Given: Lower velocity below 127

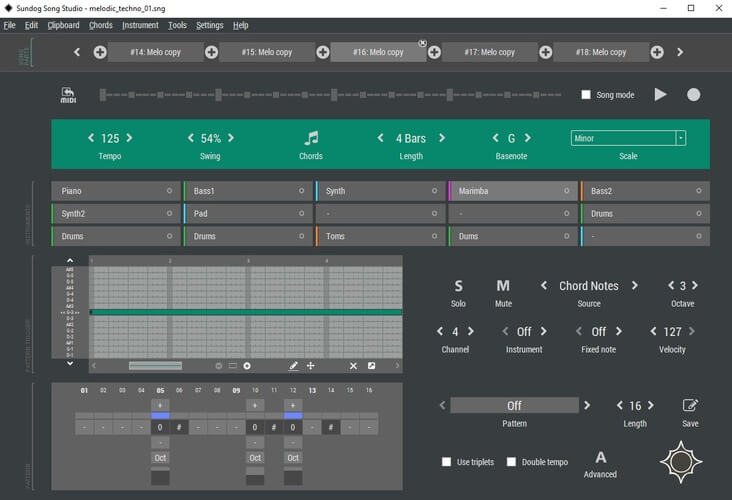Looking at the screenshot, I should (x=653, y=331).
